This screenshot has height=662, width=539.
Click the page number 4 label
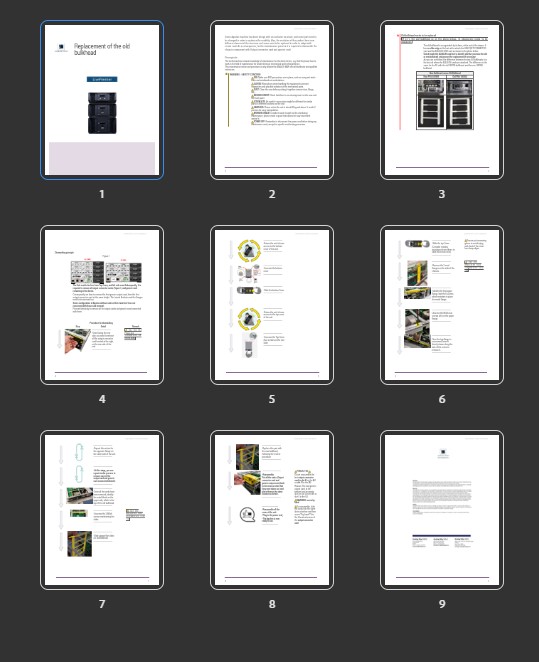102,399
